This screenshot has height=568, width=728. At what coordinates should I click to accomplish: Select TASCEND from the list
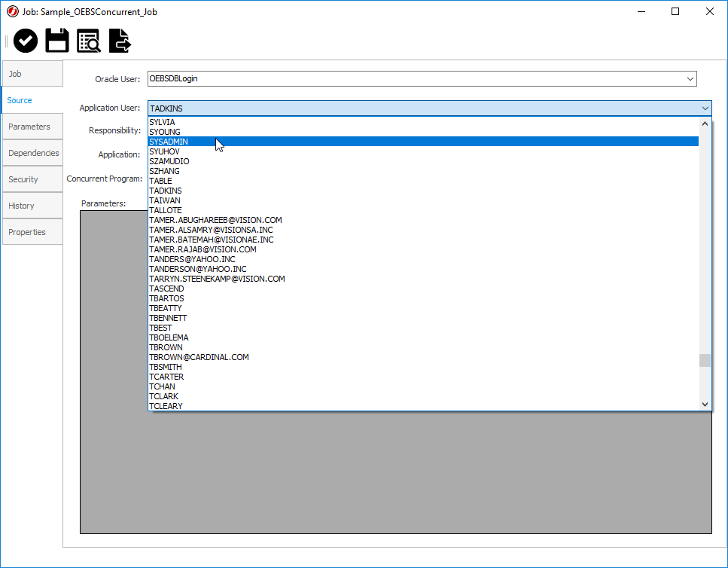point(423,289)
